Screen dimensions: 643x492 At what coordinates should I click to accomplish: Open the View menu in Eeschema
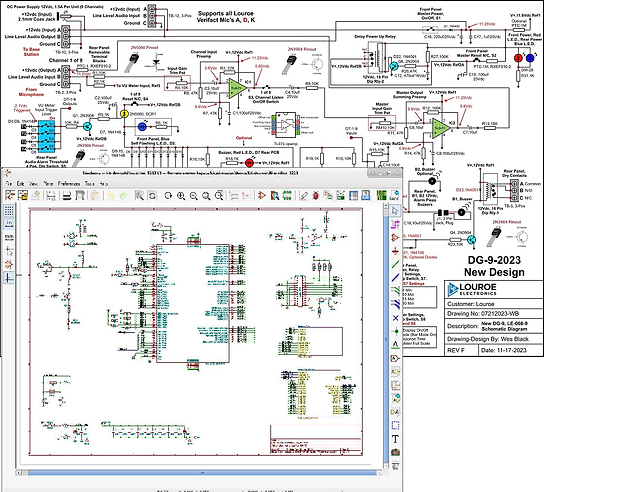[x=34, y=184]
